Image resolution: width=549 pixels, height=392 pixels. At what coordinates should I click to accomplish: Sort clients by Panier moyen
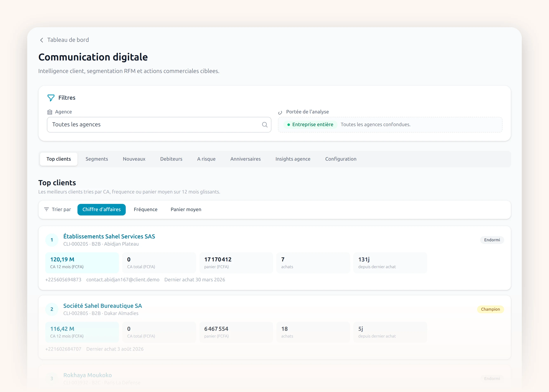[x=186, y=210]
